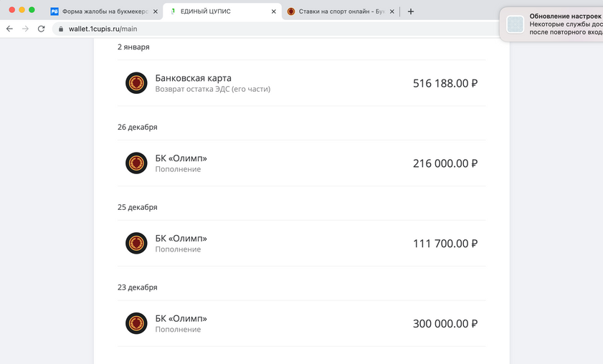
Task: Switch to 'Форма жалобы на букмекера' tab
Action: point(104,11)
